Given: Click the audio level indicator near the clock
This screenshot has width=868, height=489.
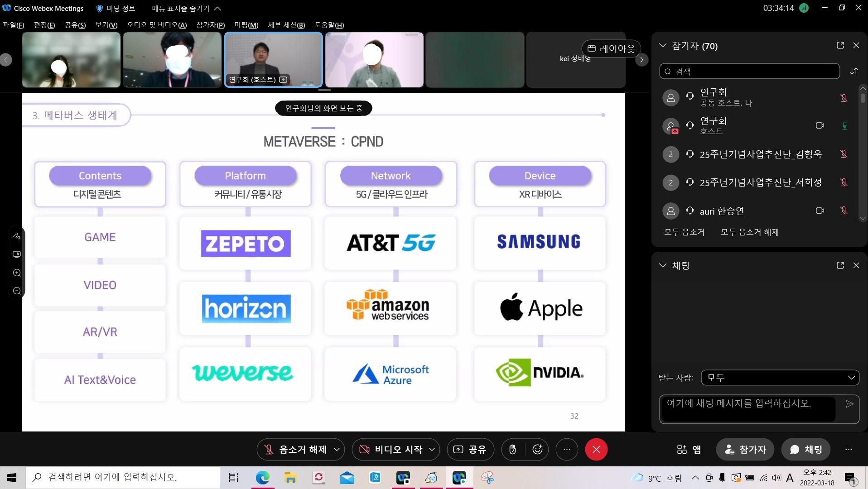Looking at the screenshot, I should (804, 8).
